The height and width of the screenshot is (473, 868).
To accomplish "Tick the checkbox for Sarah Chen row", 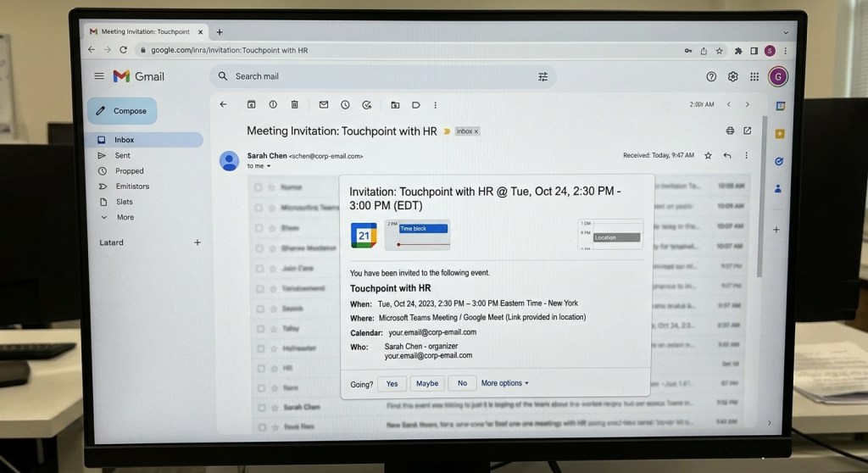I will pyautogui.click(x=261, y=407).
